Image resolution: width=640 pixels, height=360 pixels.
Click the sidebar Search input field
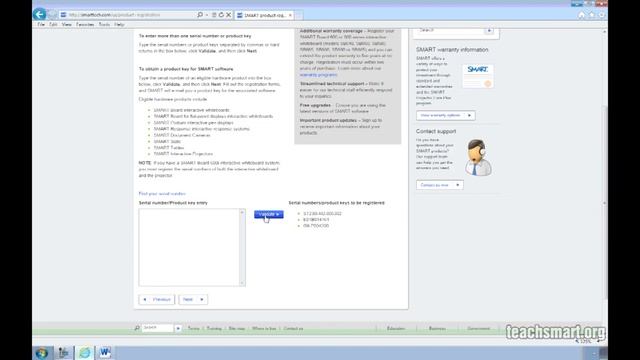point(450,31)
